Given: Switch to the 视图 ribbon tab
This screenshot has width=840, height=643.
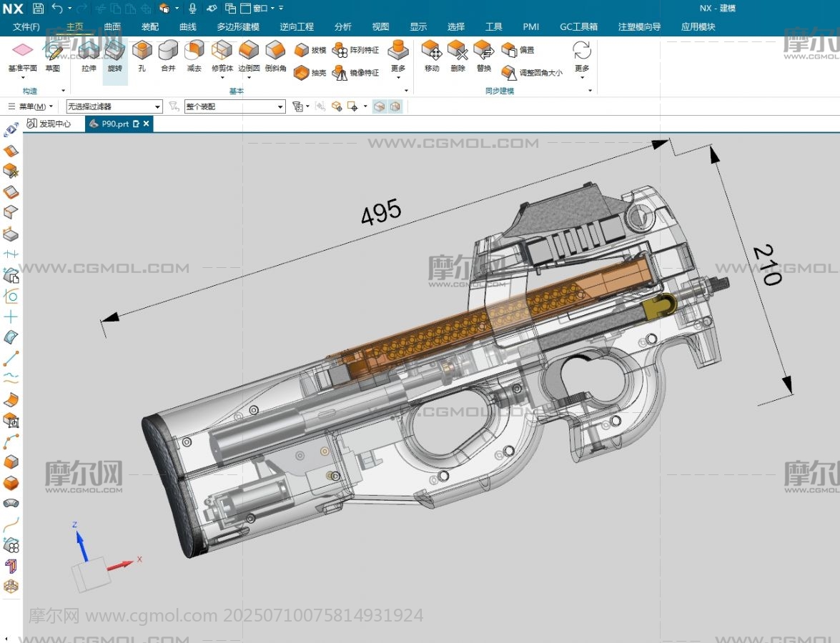Looking at the screenshot, I should point(380,26).
